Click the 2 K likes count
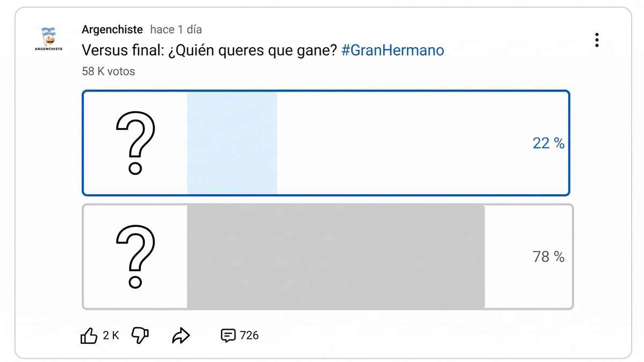 click(111, 336)
